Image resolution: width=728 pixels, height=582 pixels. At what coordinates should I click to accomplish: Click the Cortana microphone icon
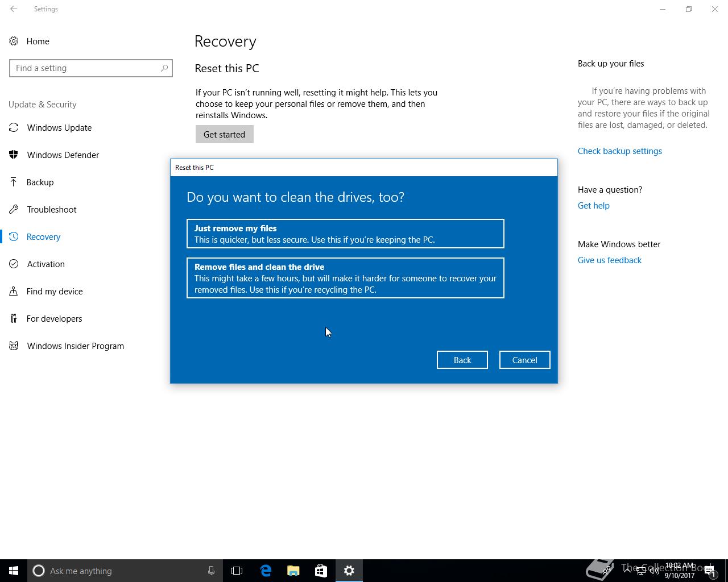[x=211, y=571]
